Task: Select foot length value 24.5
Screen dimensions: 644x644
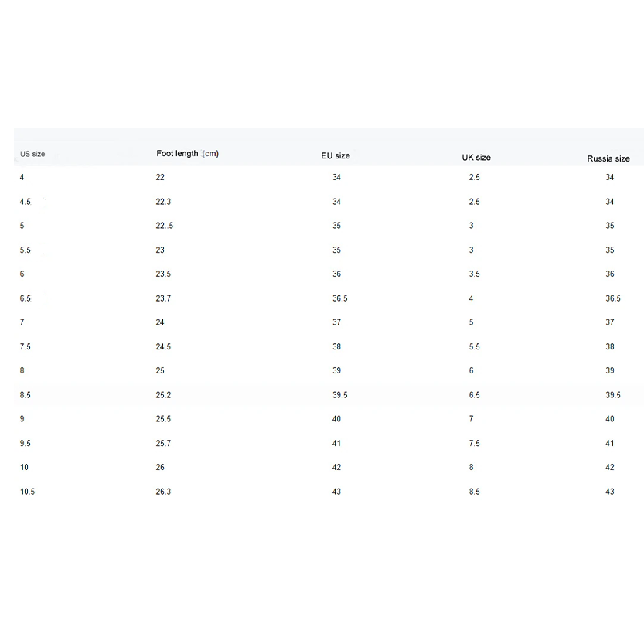Action: [x=163, y=347]
